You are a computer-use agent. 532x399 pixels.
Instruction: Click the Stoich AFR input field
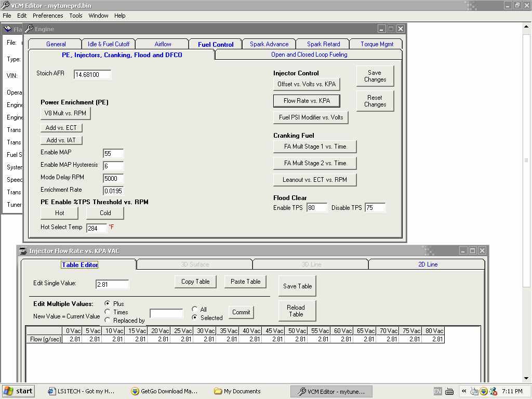click(92, 75)
